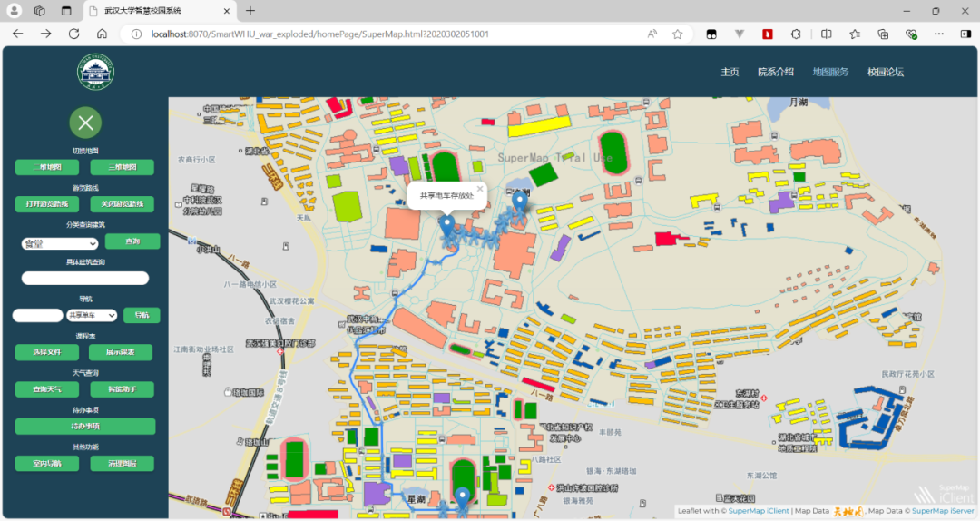Screen dimensions: 980x521
Task: Click the 查询天气 button
Action: pos(46,389)
